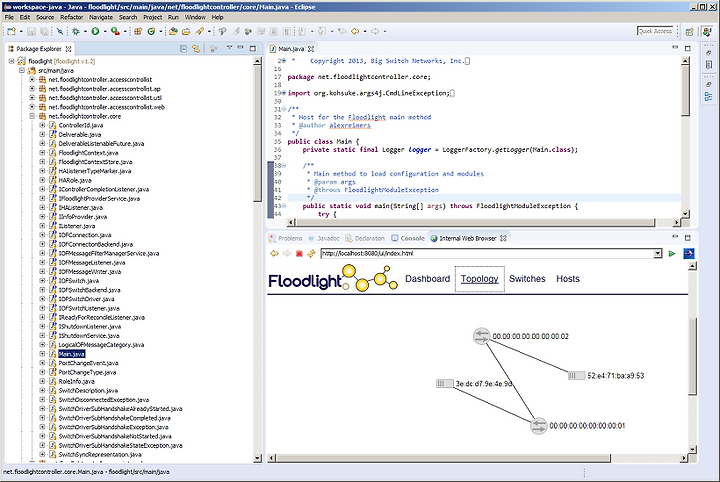
Task: Click the browser Back arrow in Internal Web Browser
Action: coord(274,253)
